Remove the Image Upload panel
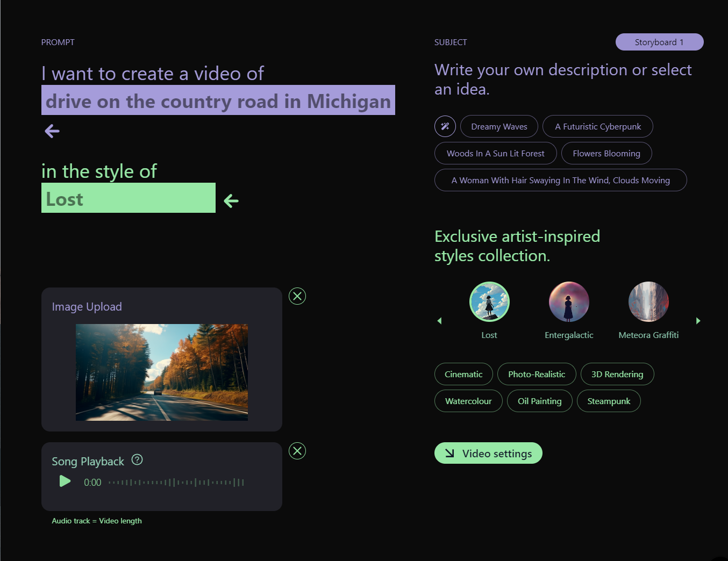 [297, 296]
